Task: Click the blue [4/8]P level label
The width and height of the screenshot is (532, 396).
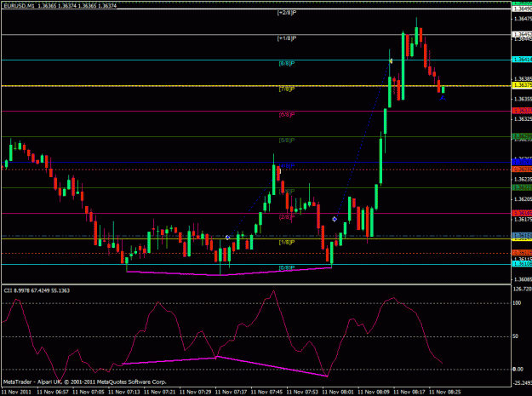Action: (287, 166)
